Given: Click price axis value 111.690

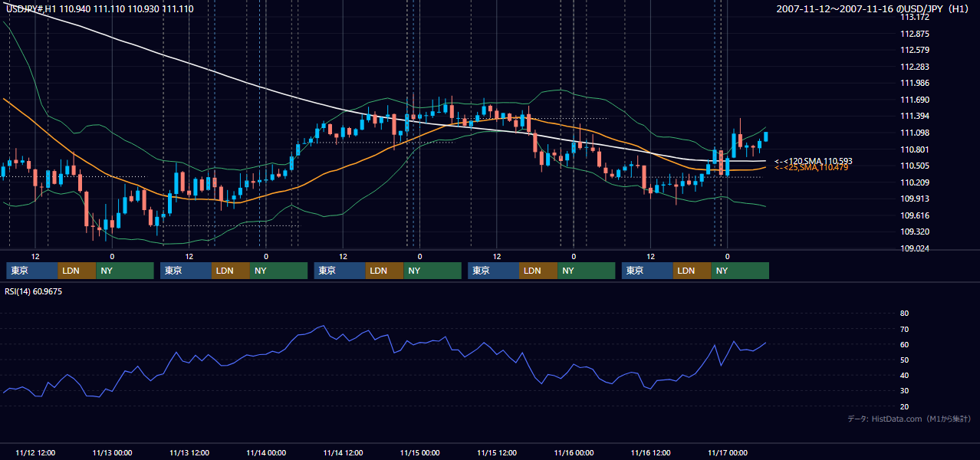Looking at the screenshot, I should (914, 100).
